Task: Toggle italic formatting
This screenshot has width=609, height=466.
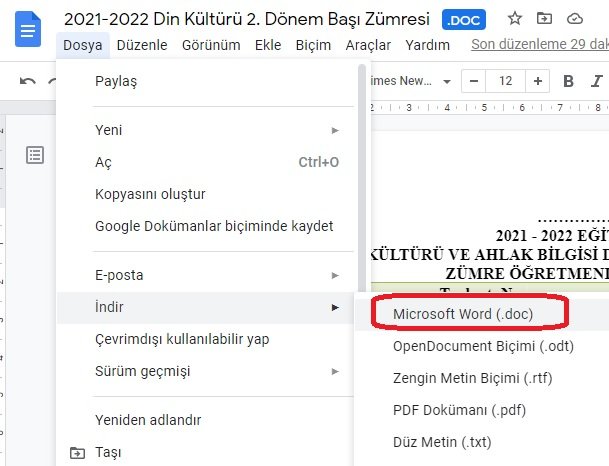Action: pos(597,81)
